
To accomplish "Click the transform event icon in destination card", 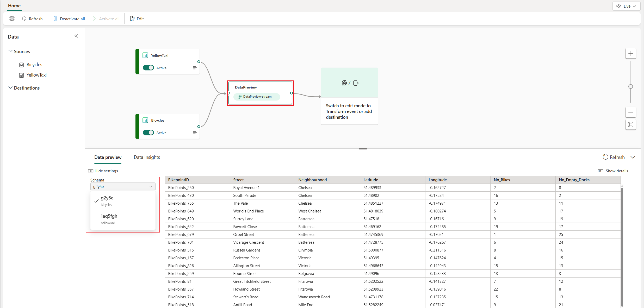I will (x=344, y=83).
